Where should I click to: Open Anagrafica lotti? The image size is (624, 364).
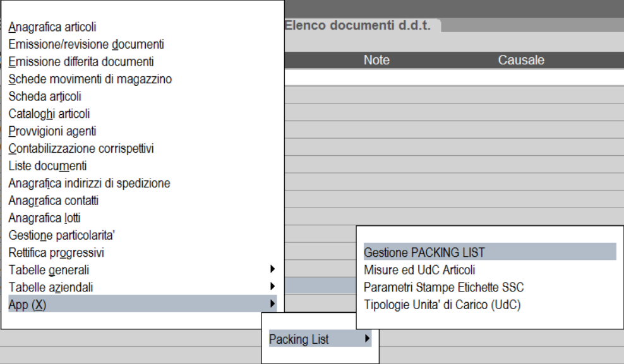click(45, 218)
